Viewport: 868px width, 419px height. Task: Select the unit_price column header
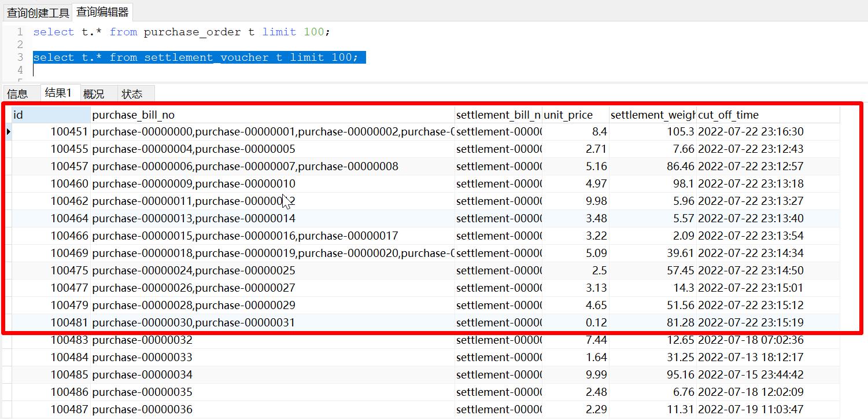click(575, 115)
